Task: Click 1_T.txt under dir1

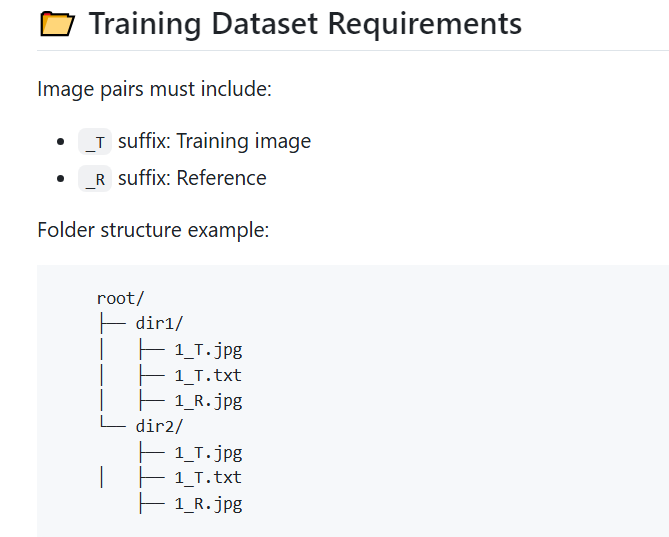Action: click(x=208, y=375)
